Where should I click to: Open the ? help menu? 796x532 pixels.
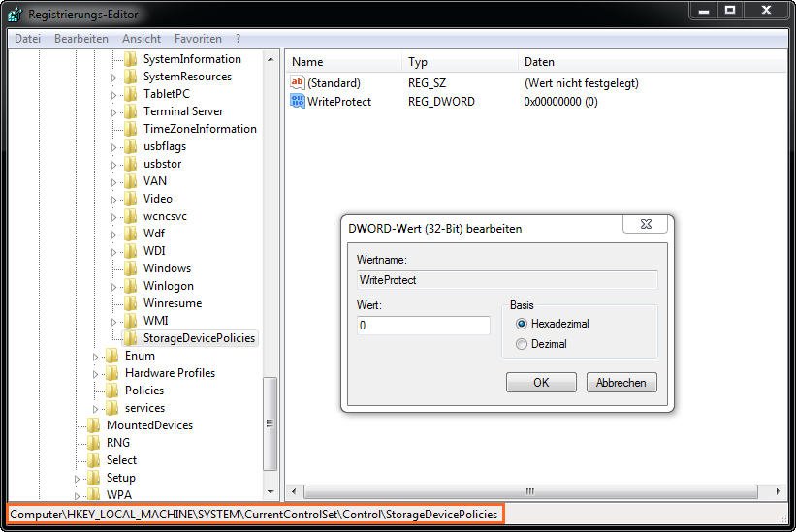pyautogui.click(x=238, y=39)
